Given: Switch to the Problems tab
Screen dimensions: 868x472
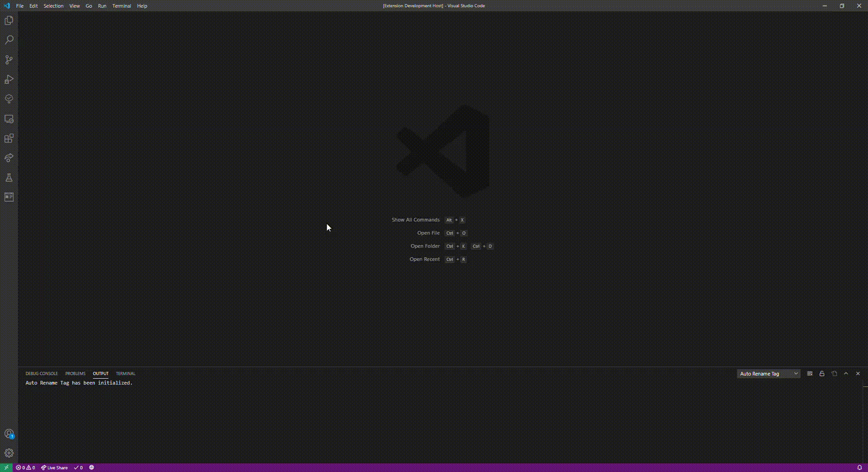Looking at the screenshot, I should click(x=75, y=373).
